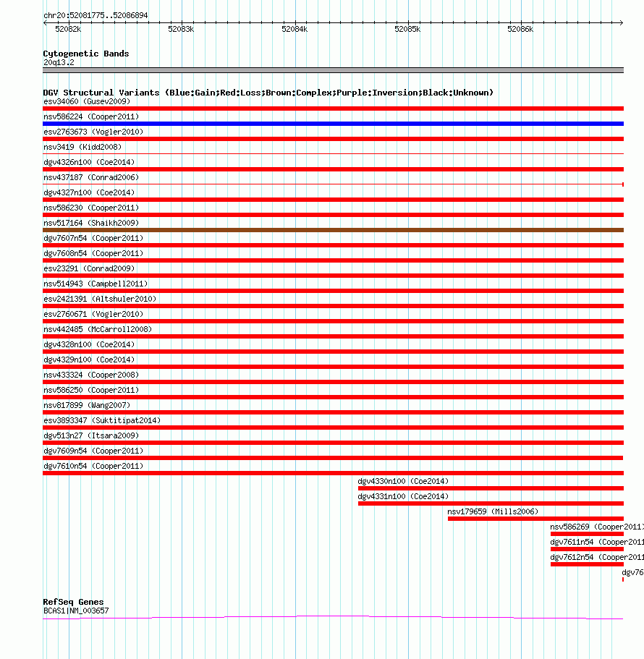The image size is (644, 659).
Task: Click dgv4328n100 (Coe2014) label
Action: tap(89, 344)
